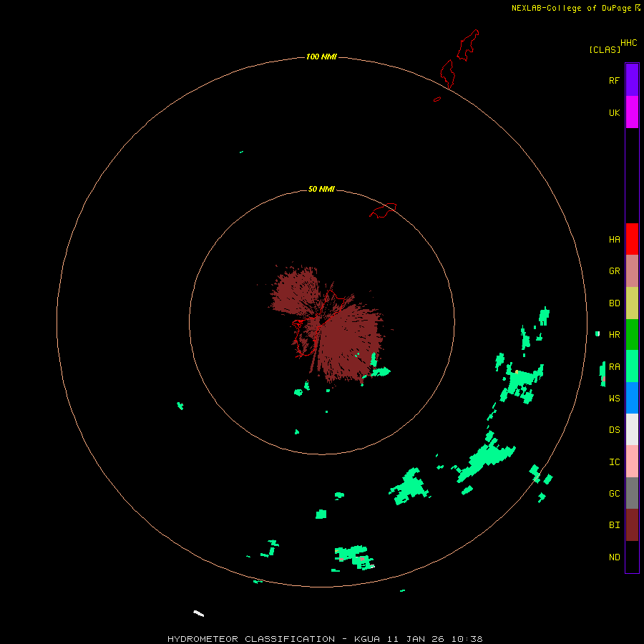Screen dimensions: 644x644
Task: Select the BD yellow legend block
Action: click(x=632, y=303)
